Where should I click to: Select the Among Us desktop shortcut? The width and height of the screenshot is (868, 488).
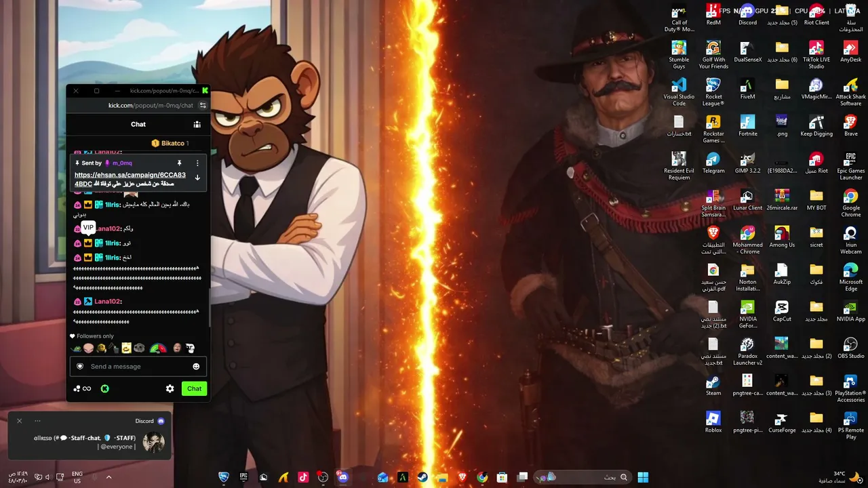pos(782,238)
